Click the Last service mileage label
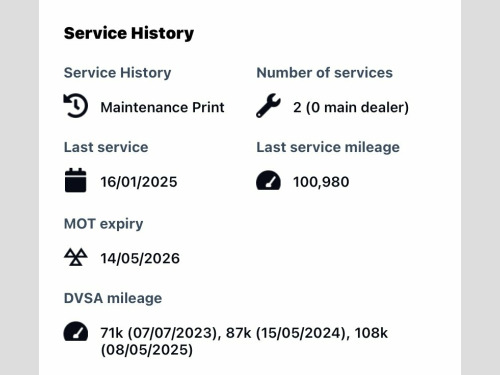The width and height of the screenshot is (500, 375). [x=328, y=147]
